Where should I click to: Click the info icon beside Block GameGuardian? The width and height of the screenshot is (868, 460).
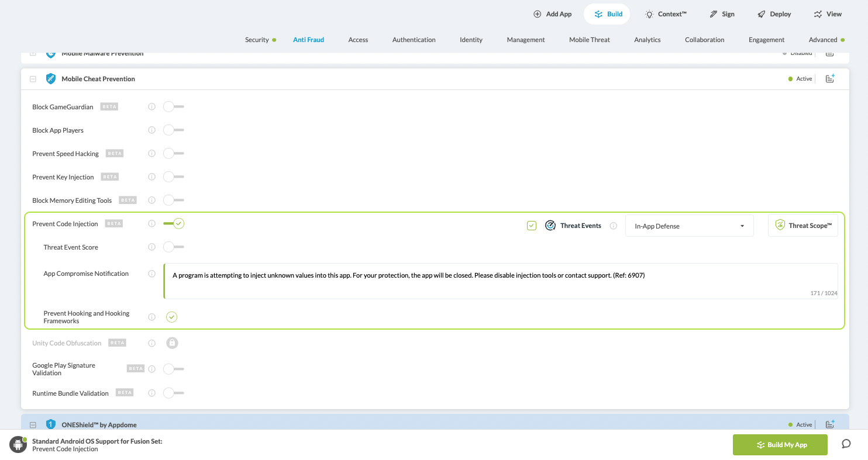(151, 107)
